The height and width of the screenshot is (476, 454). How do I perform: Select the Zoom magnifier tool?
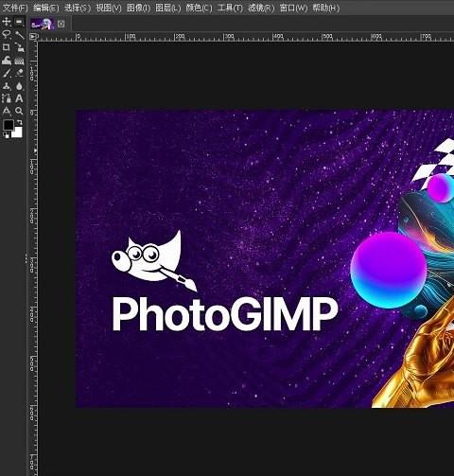pyautogui.click(x=19, y=111)
